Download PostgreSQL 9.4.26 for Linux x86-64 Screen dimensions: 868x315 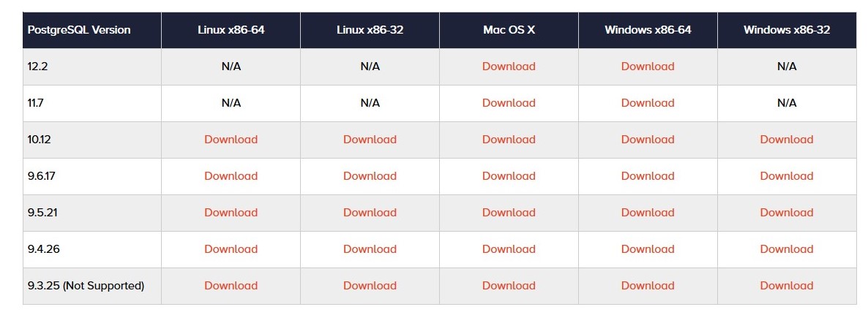point(231,249)
